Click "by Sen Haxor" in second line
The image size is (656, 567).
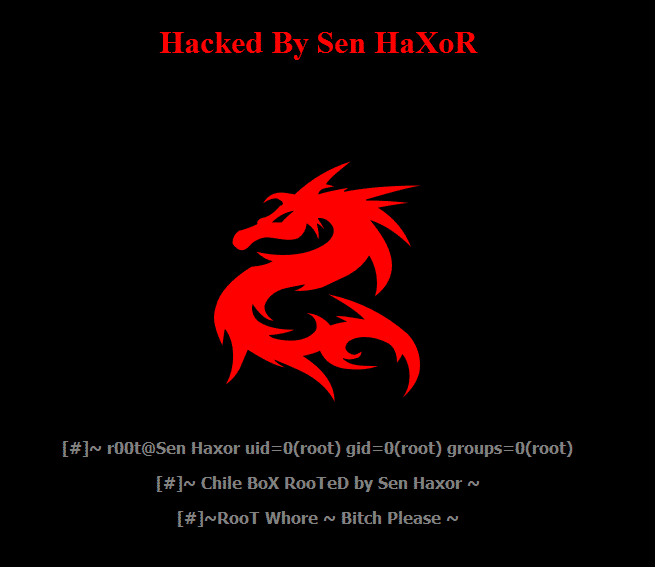click(408, 484)
